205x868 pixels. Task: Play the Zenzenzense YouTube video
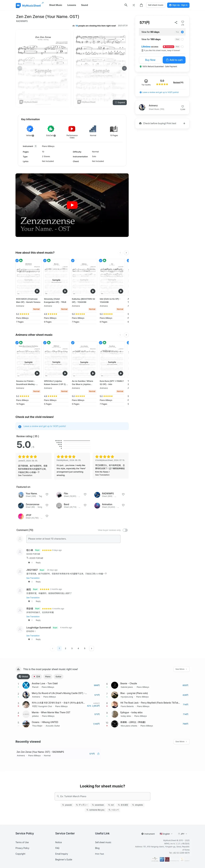[x=72, y=205]
